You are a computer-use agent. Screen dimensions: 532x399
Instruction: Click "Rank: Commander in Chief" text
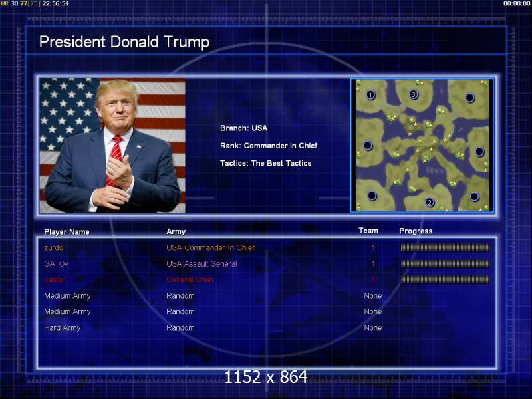tap(269, 146)
